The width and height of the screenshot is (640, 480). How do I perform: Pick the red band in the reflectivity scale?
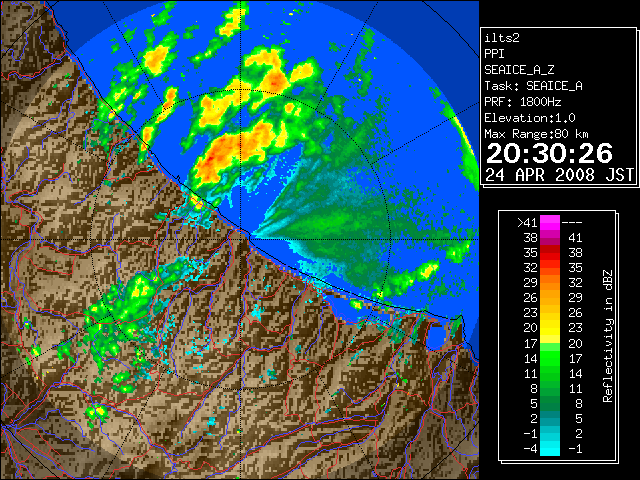point(550,253)
